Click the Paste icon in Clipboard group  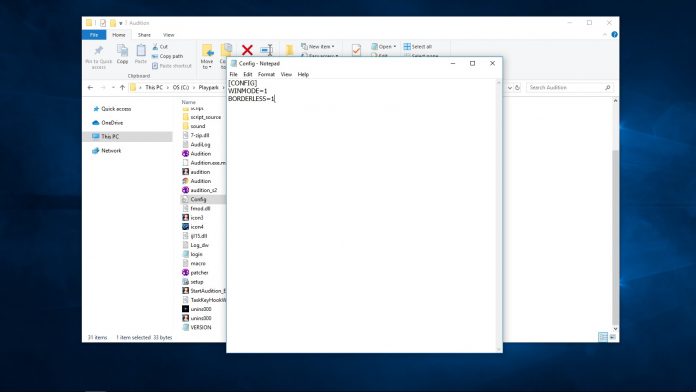coord(141,51)
